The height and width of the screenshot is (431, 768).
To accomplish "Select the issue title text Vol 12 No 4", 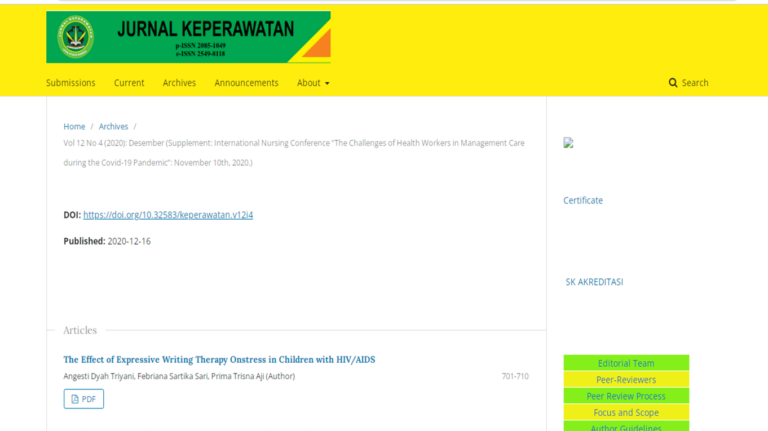I will tap(294, 153).
